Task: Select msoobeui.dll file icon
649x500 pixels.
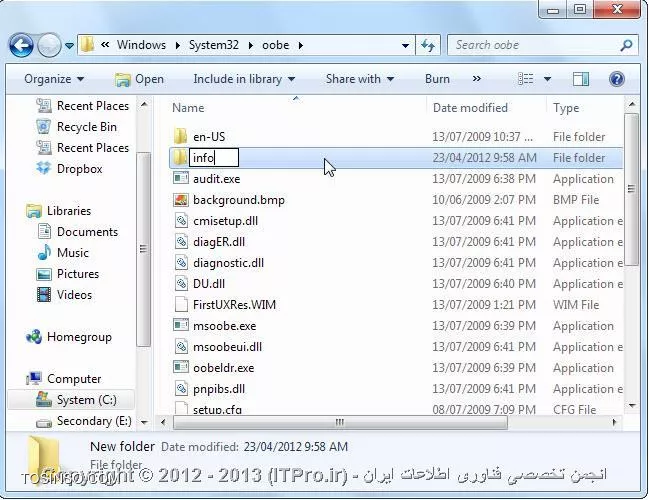Action: click(x=180, y=347)
